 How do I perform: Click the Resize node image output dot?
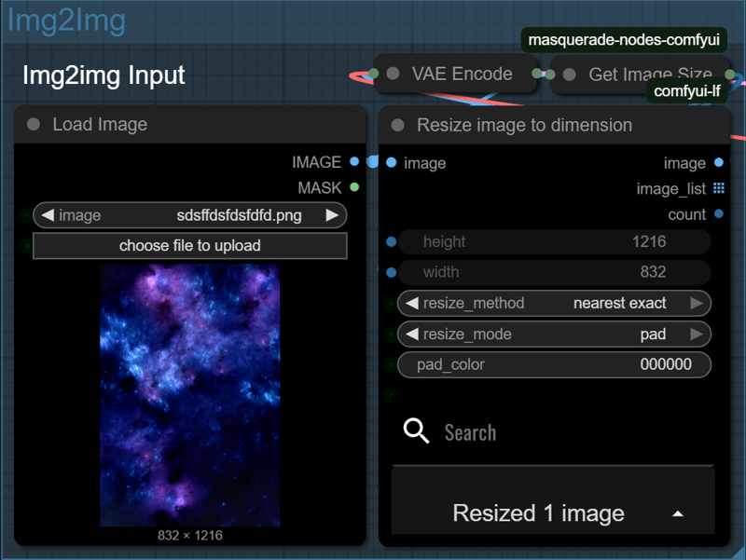pyautogui.click(x=718, y=163)
